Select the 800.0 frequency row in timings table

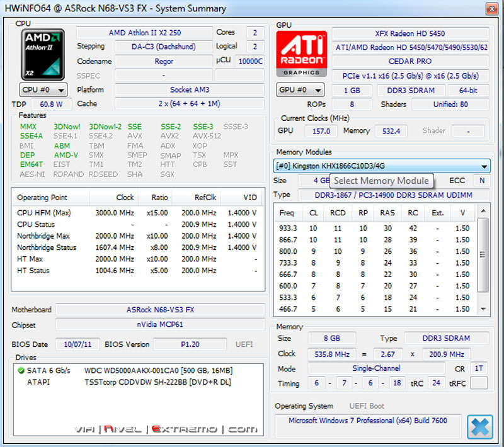(375, 251)
